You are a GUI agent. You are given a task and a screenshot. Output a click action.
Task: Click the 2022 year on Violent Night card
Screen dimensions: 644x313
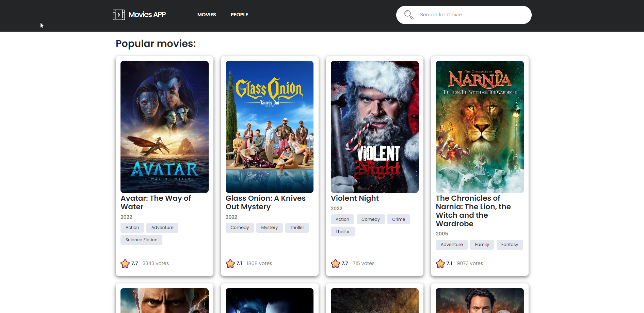[337, 209]
